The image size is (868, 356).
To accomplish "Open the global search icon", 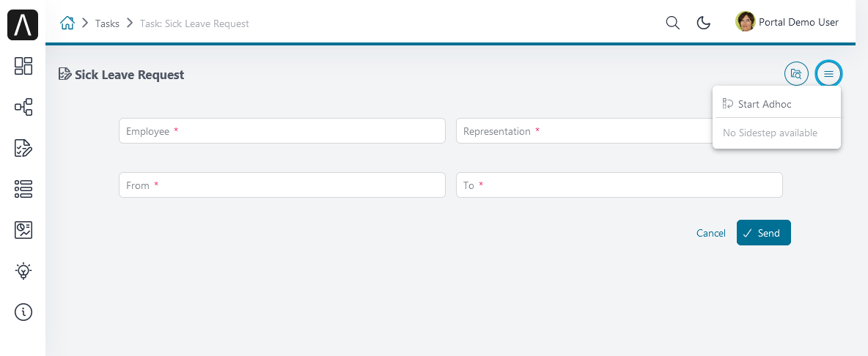I will tap(672, 23).
